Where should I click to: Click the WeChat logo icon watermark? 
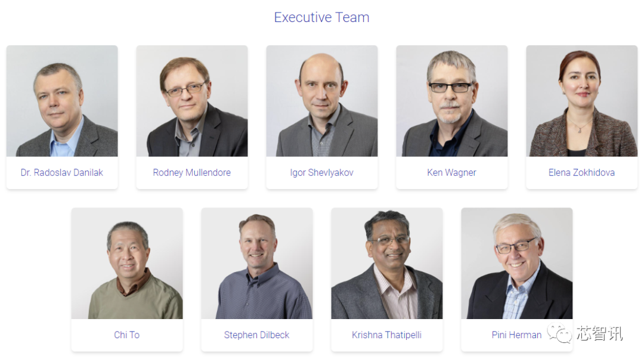click(x=559, y=333)
